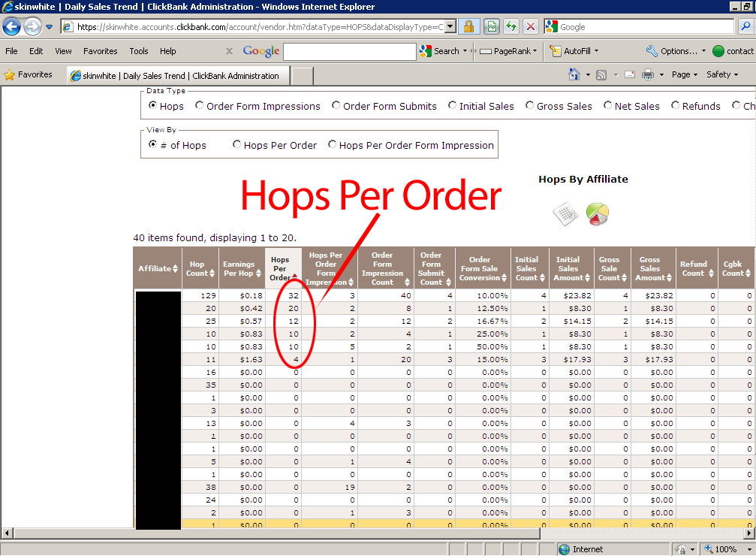Select Hops Per Order Form Impression view
This screenshot has height=556, width=756.
pos(333,145)
